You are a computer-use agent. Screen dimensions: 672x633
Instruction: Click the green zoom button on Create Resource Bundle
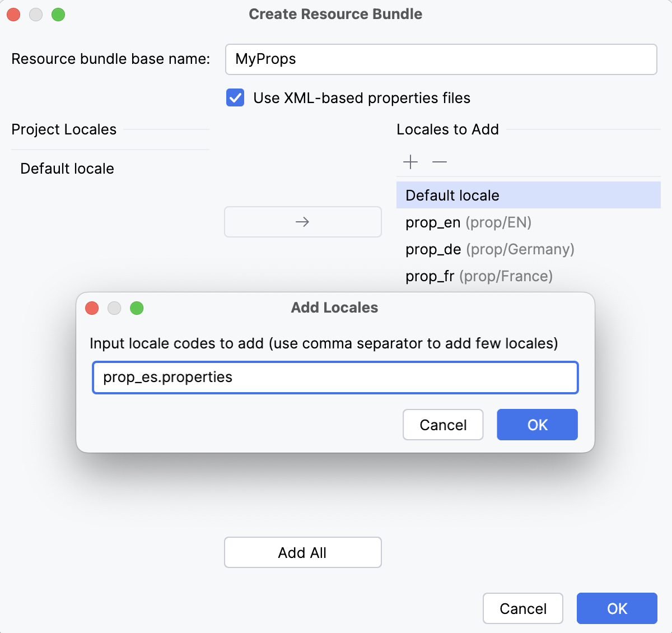58,15
